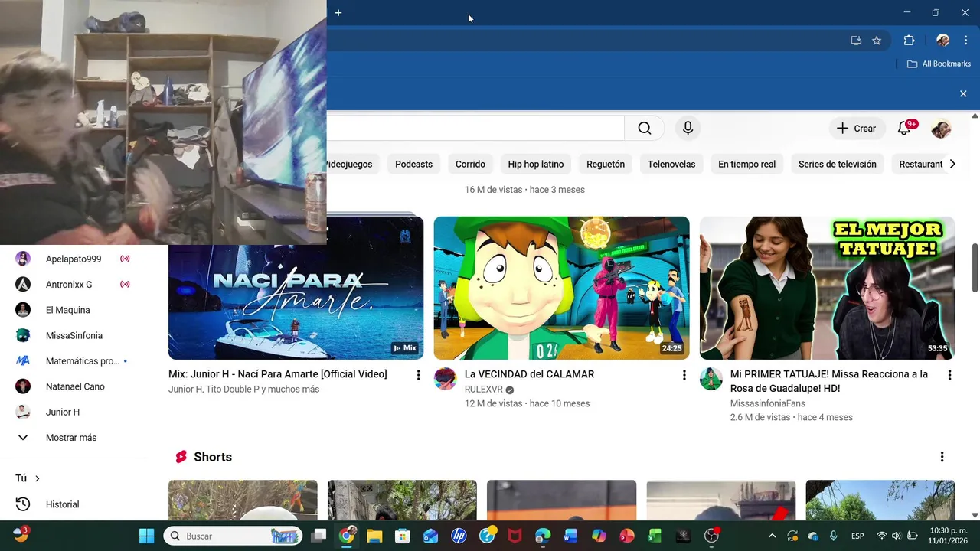The width and height of the screenshot is (980, 551).
Task: Click the install app icon in address bar
Action: click(856, 41)
